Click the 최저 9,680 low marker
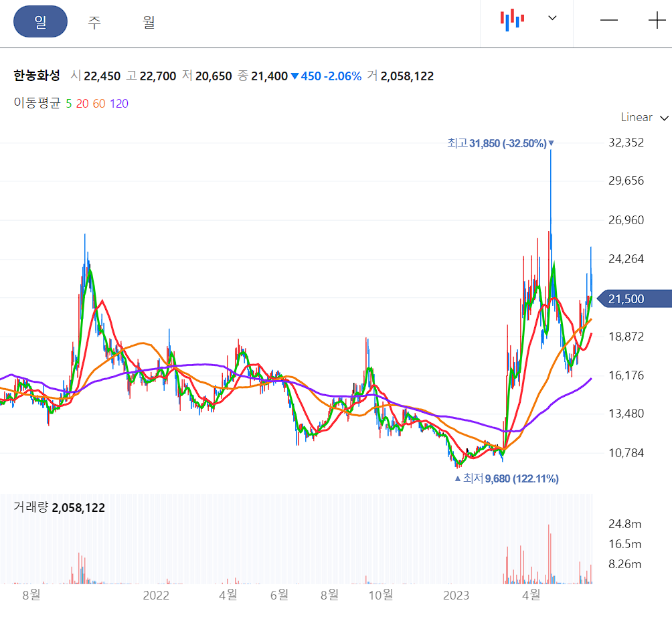This screenshot has height=617, width=672. 507,478
